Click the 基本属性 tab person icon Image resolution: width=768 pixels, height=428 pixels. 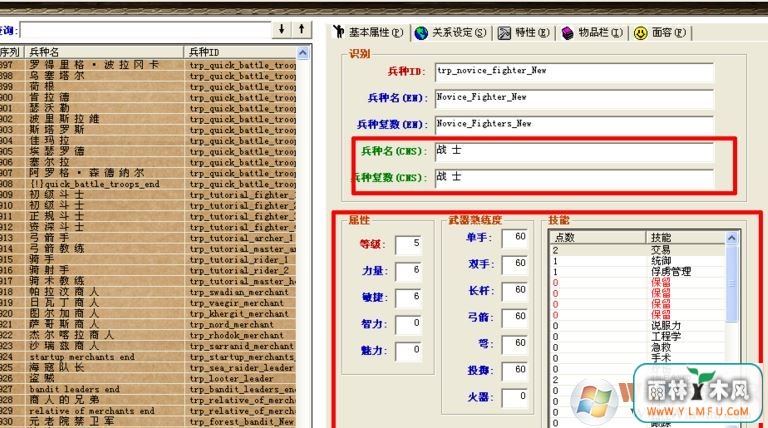(339, 32)
